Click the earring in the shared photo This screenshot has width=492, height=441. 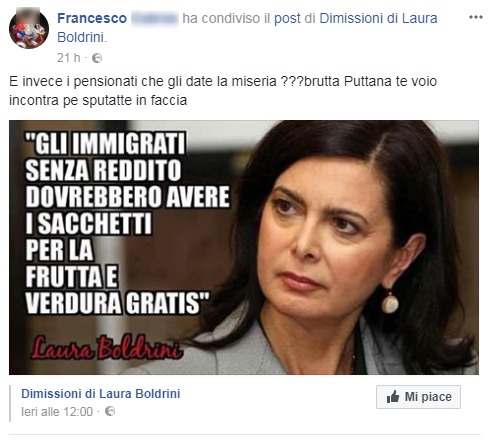point(390,303)
